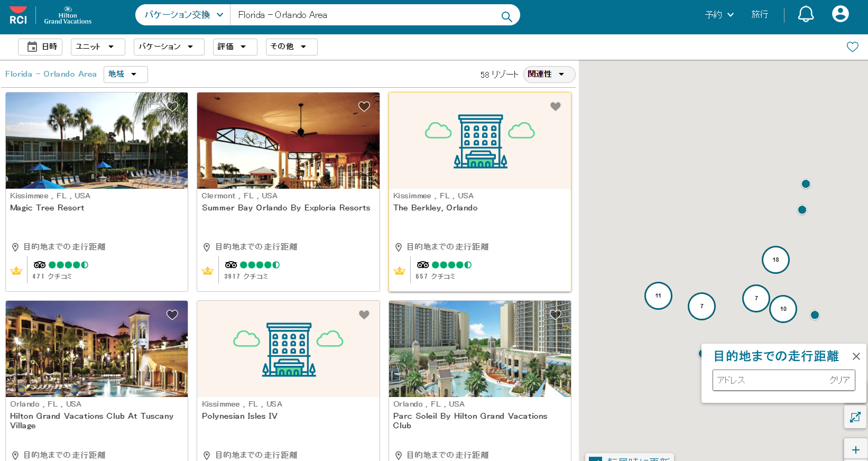Open the 関連性 sort dropdown
This screenshot has height=461, width=868.
coord(549,74)
